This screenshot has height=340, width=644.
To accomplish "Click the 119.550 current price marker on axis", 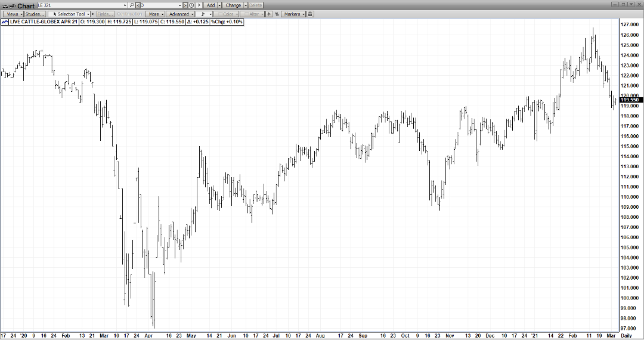I will tap(630, 100).
